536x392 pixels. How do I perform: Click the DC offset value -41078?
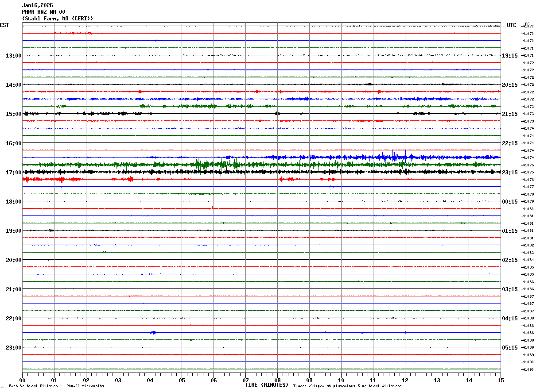click(528, 194)
